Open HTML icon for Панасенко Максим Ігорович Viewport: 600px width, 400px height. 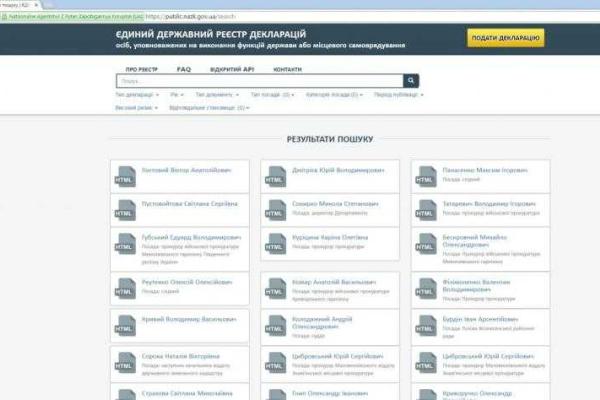click(426, 176)
